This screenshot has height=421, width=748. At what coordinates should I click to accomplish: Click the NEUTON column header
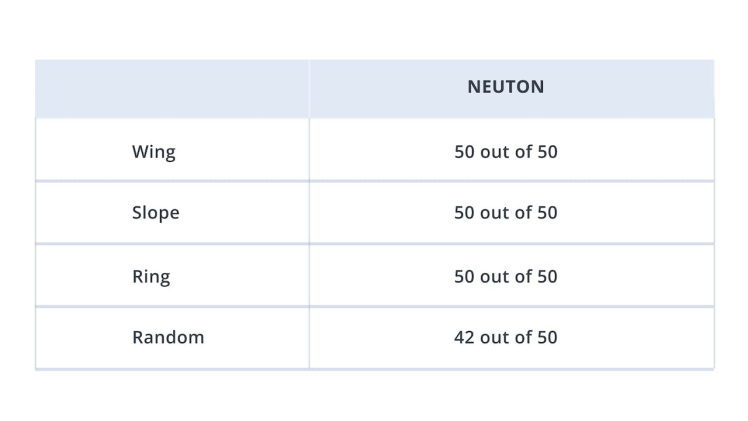pyautogui.click(x=505, y=87)
